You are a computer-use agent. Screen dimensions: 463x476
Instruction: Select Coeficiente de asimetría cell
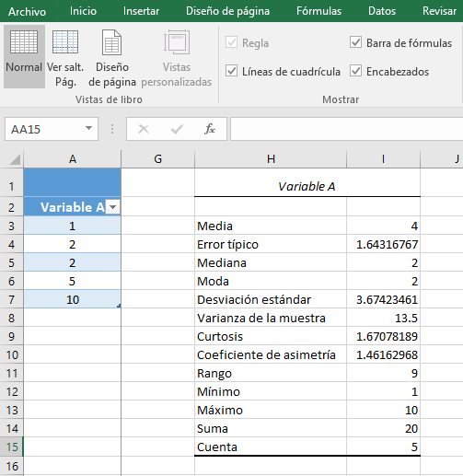(271, 354)
